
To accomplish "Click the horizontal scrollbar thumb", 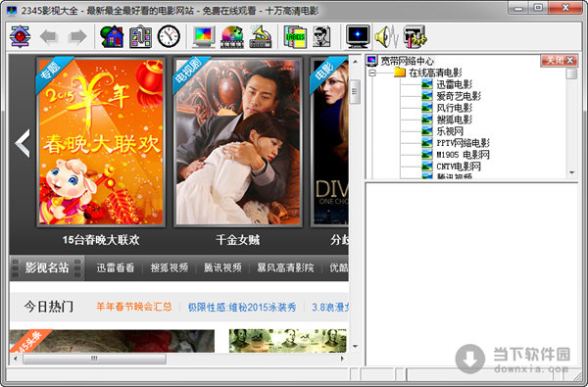I will 94,359.
